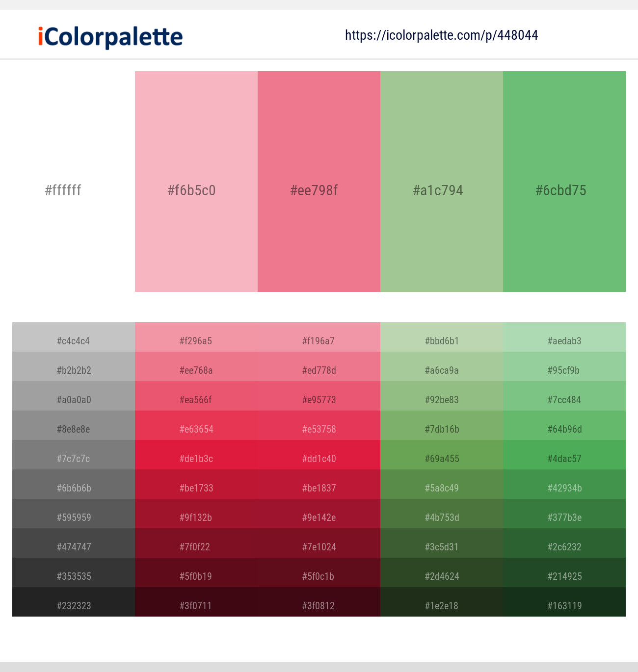
Task: Select the large #f6b5c0 pink swatch
Action: 196,181
